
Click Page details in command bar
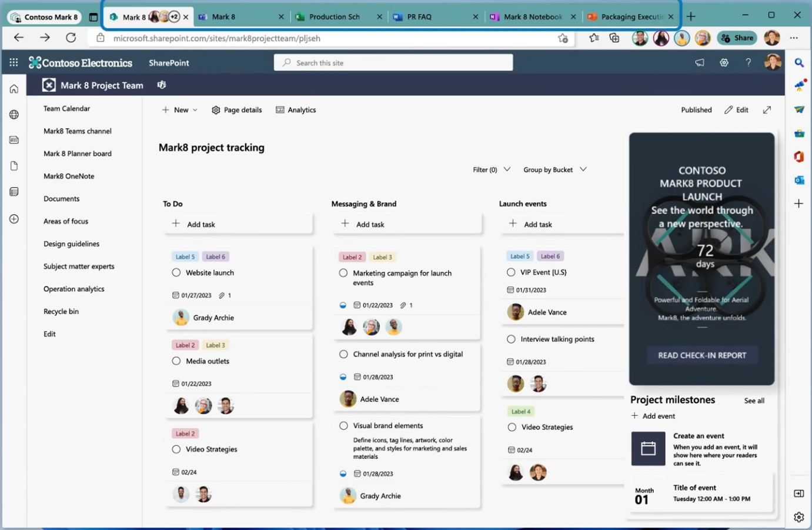pos(236,110)
